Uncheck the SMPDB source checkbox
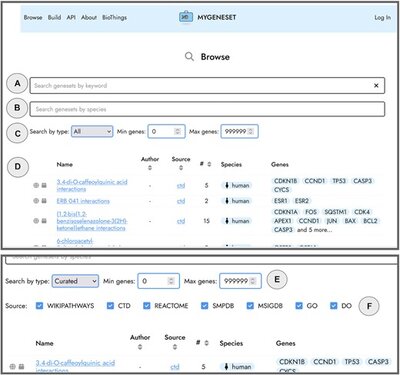This screenshot has height=375, width=400. 205,306
